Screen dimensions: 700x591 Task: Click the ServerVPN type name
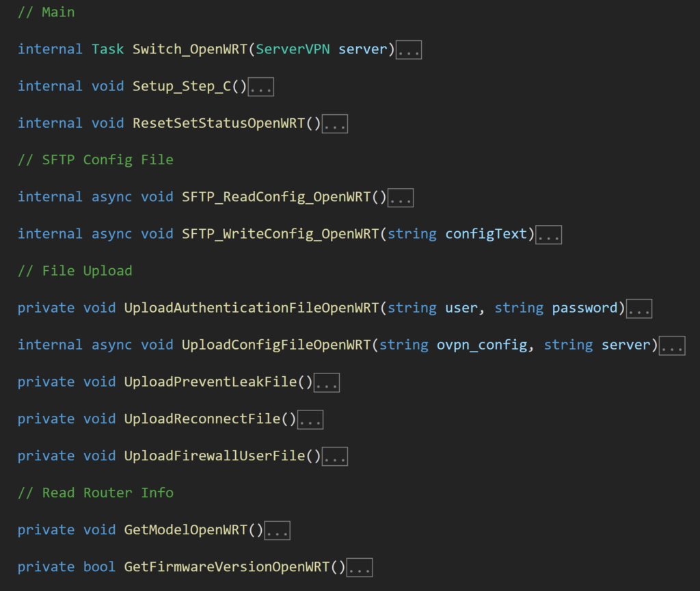pyautogui.click(x=293, y=49)
